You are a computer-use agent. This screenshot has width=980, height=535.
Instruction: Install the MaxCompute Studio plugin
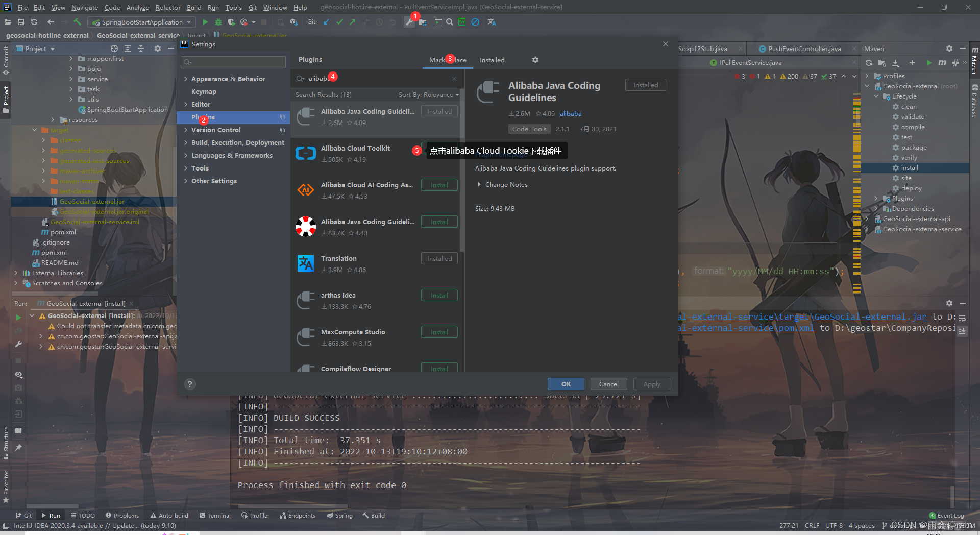point(439,332)
